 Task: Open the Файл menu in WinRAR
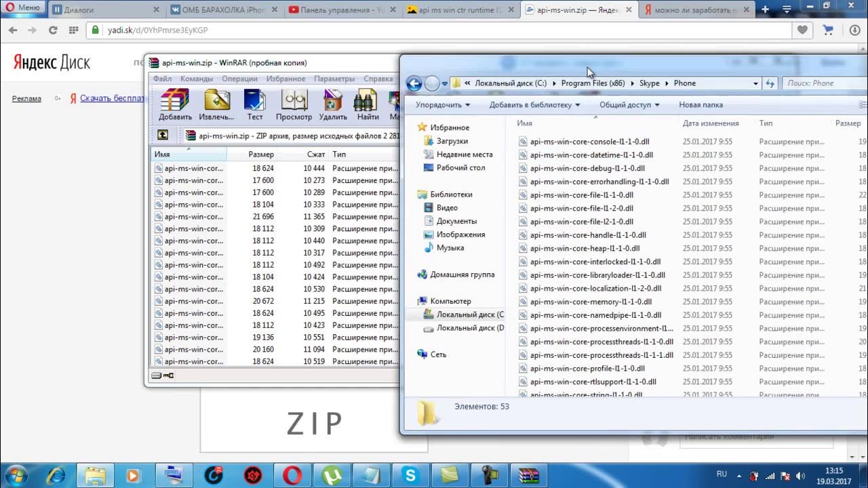[162, 79]
